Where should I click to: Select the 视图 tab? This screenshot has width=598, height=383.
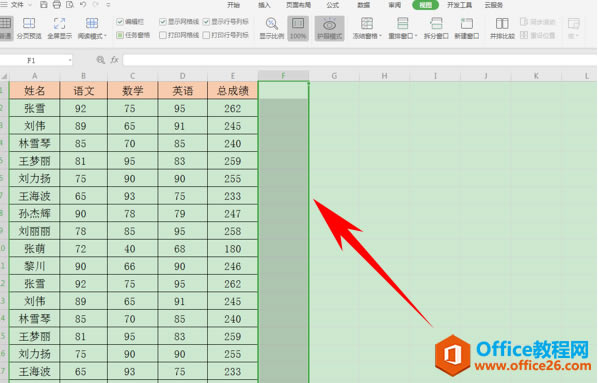tap(425, 5)
